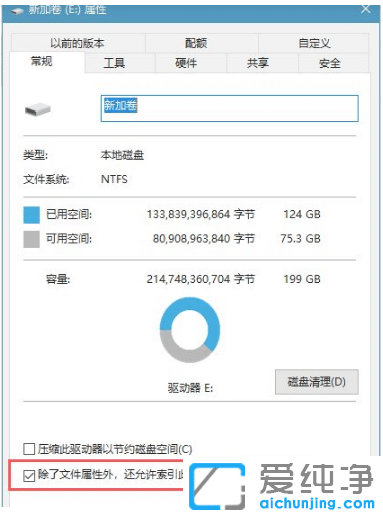Click the 驱动器 E: label

pyautogui.click(x=190, y=388)
